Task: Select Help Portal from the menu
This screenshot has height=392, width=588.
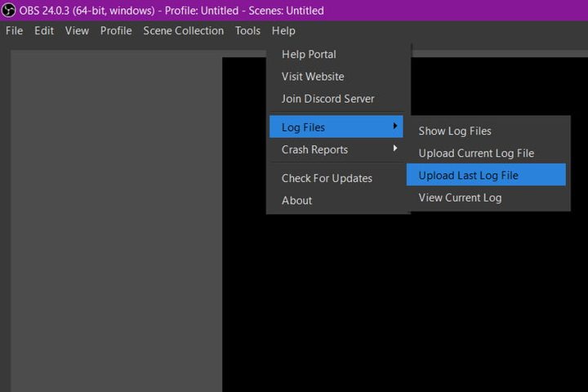Action: point(309,55)
